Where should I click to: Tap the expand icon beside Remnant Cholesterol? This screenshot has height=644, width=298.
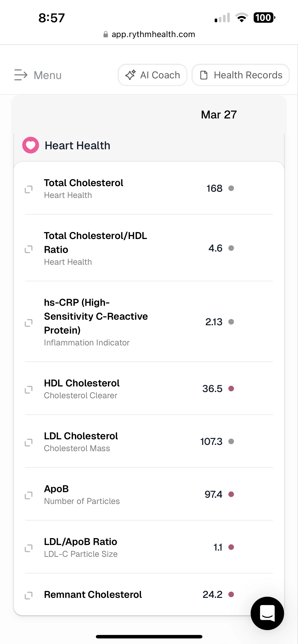pos(29,595)
